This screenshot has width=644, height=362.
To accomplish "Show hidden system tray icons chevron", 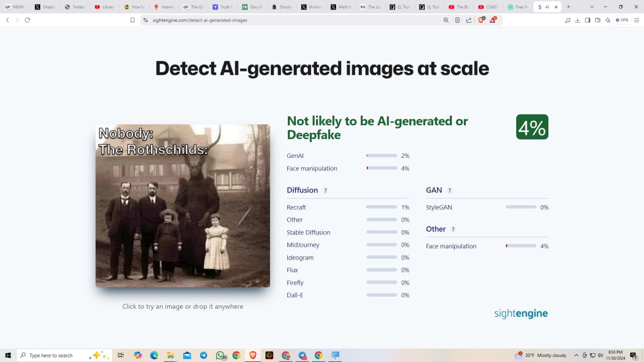I will (577, 355).
